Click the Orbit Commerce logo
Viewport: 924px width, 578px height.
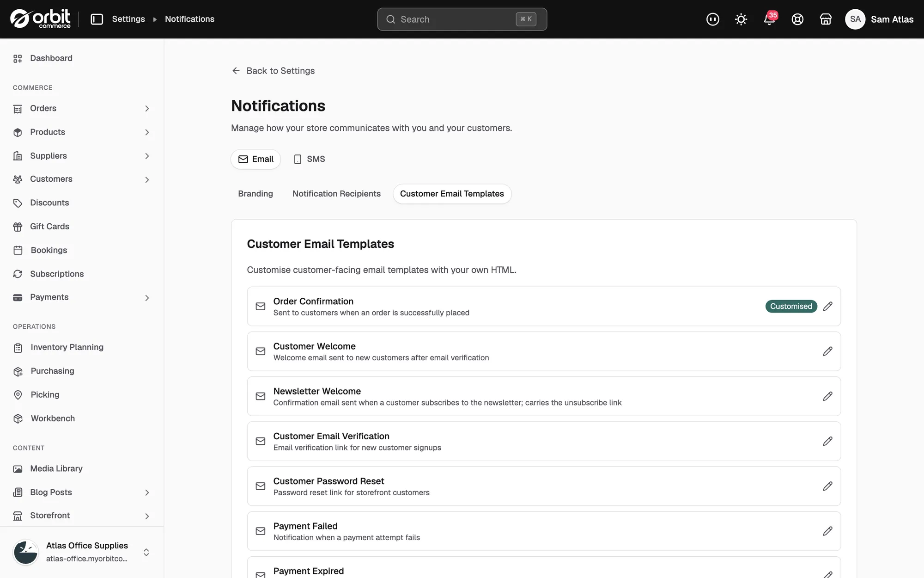(x=41, y=19)
